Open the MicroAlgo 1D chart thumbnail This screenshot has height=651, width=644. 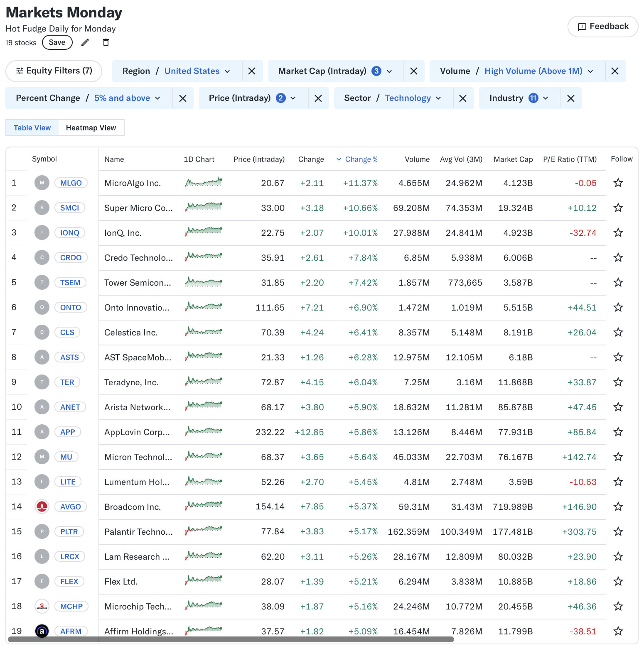click(x=204, y=182)
